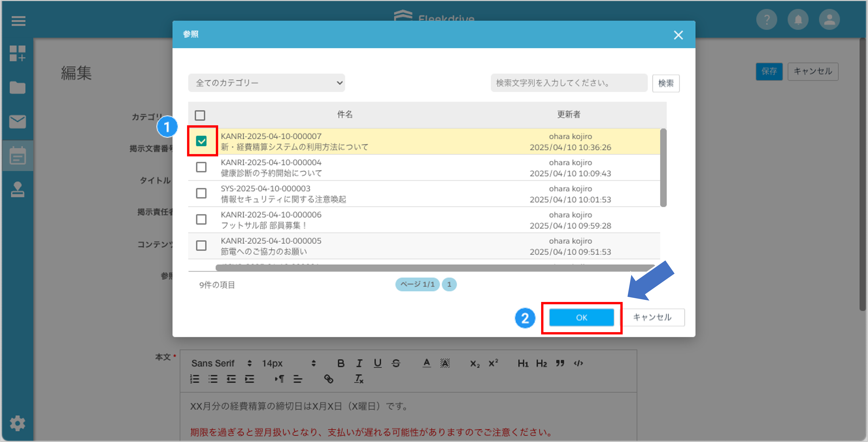Screen dimensions: 868x442
Task: Apply subscript formatting
Action: (x=475, y=364)
